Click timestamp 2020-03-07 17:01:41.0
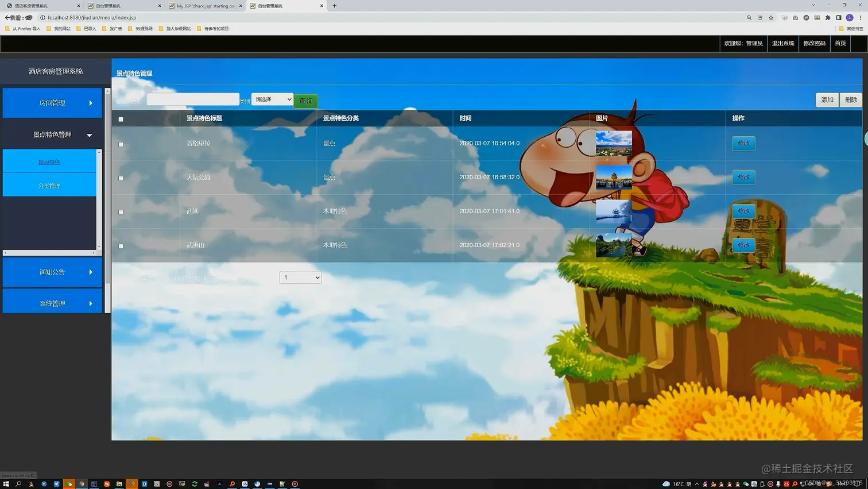This screenshot has height=489, width=868. (489, 211)
